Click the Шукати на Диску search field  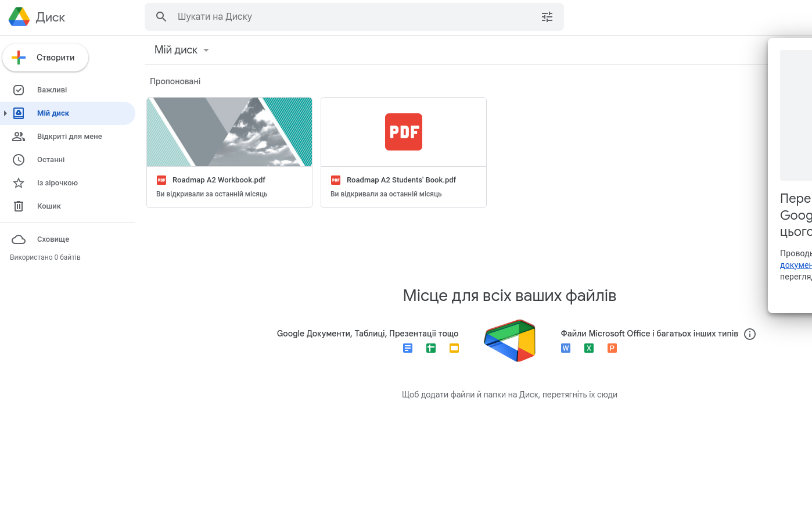(x=354, y=16)
